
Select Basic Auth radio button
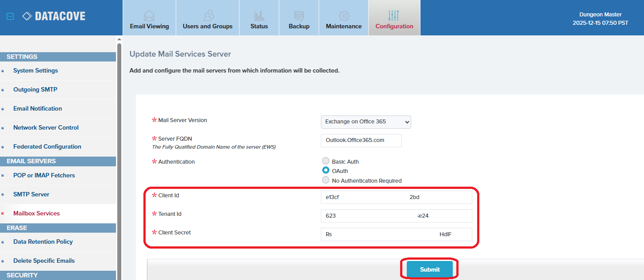tap(326, 161)
